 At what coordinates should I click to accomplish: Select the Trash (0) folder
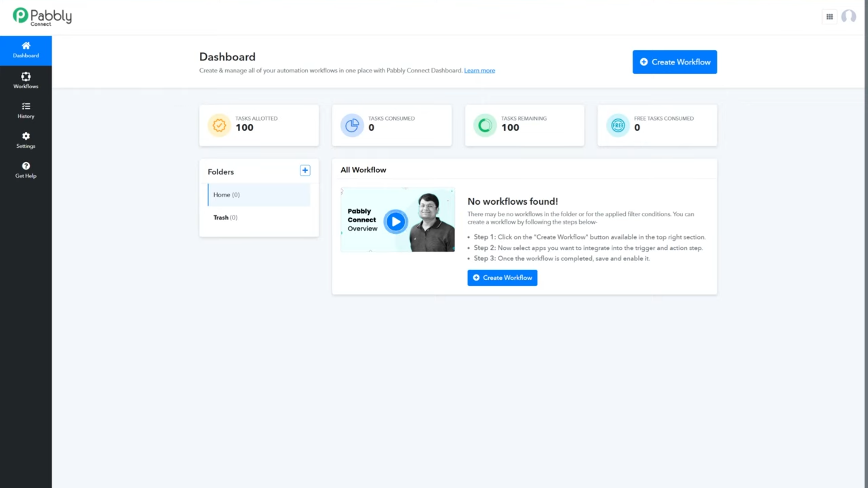[259, 217]
